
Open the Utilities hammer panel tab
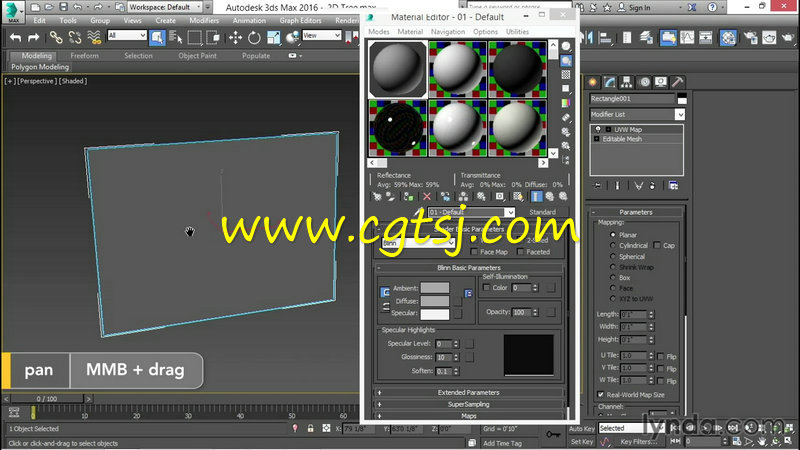(x=678, y=82)
